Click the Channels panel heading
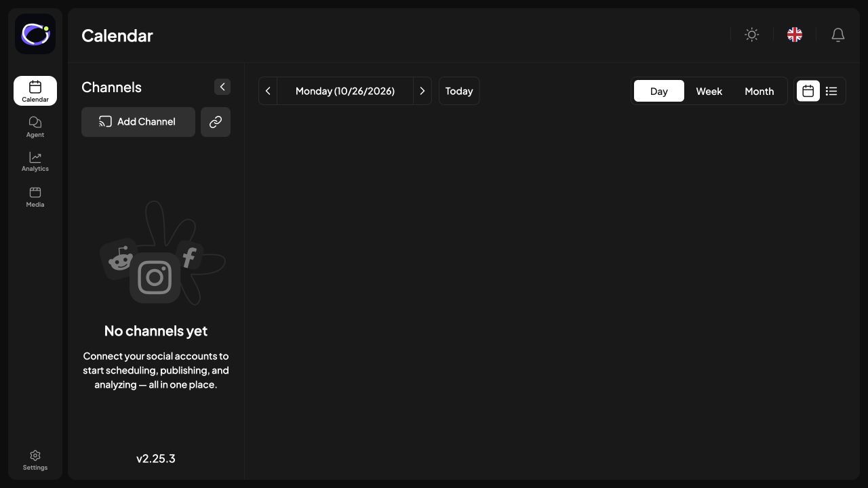The height and width of the screenshot is (488, 868). click(x=112, y=87)
